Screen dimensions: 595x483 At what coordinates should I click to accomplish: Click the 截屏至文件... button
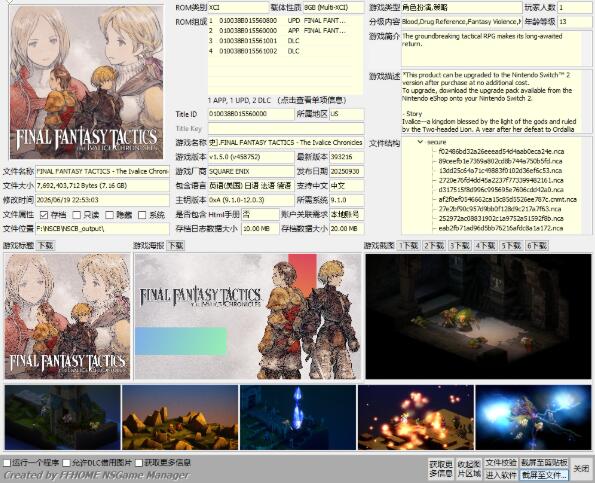[544, 475]
